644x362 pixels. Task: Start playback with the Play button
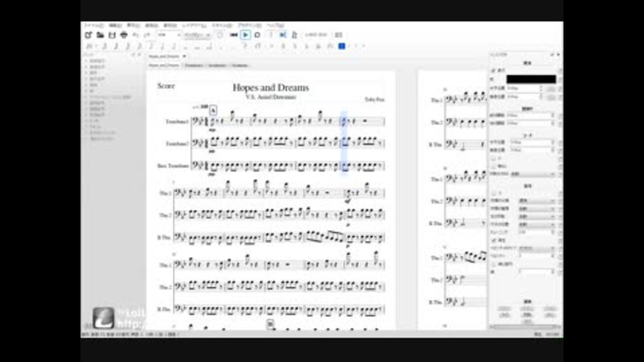[x=246, y=36]
